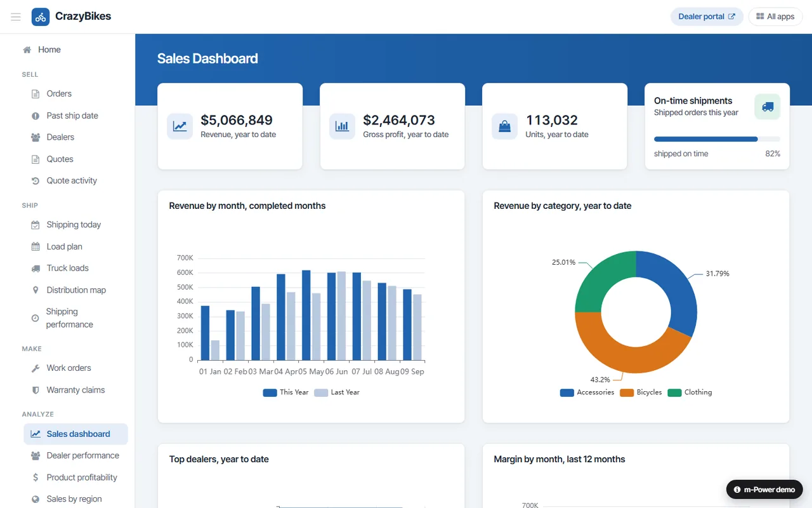812x508 pixels.
Task: Click the 113,032 units figure
Action: 552,120
